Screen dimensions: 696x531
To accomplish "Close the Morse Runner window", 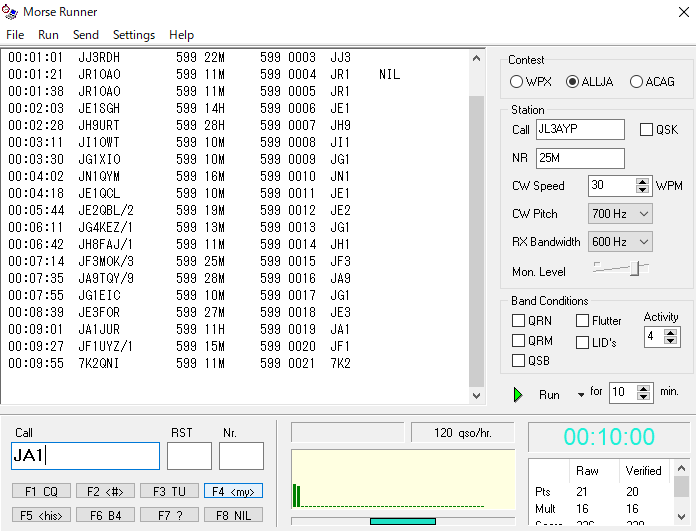I will [684, 12].
